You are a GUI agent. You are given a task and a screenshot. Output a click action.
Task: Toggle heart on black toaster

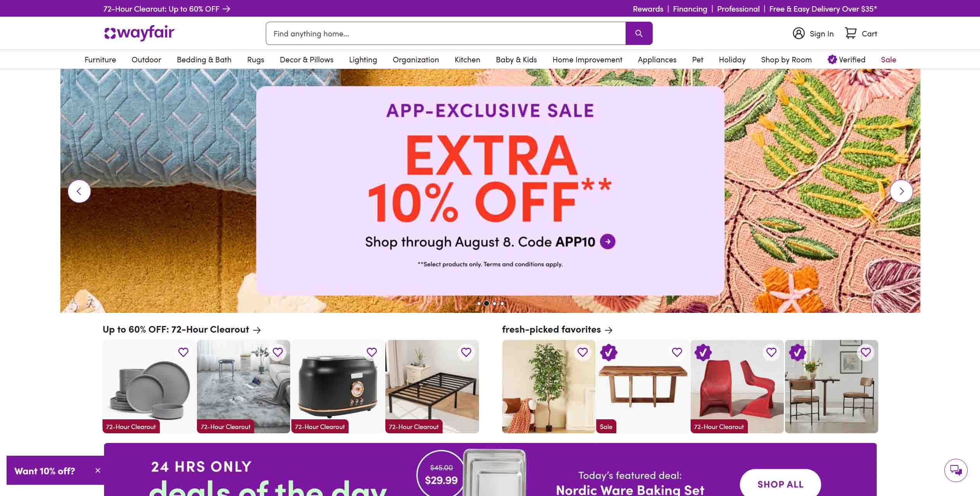coord(372,352)
